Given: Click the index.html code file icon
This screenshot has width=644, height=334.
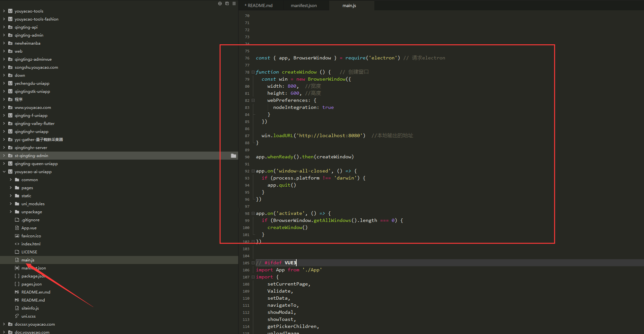Looking at the screenshot, I should (17, 244).
